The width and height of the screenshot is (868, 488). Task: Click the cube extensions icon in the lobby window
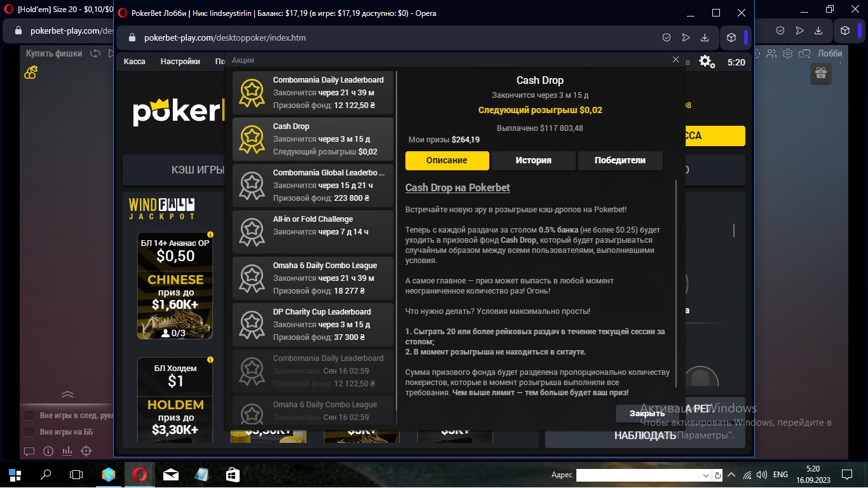coord(731,37)
